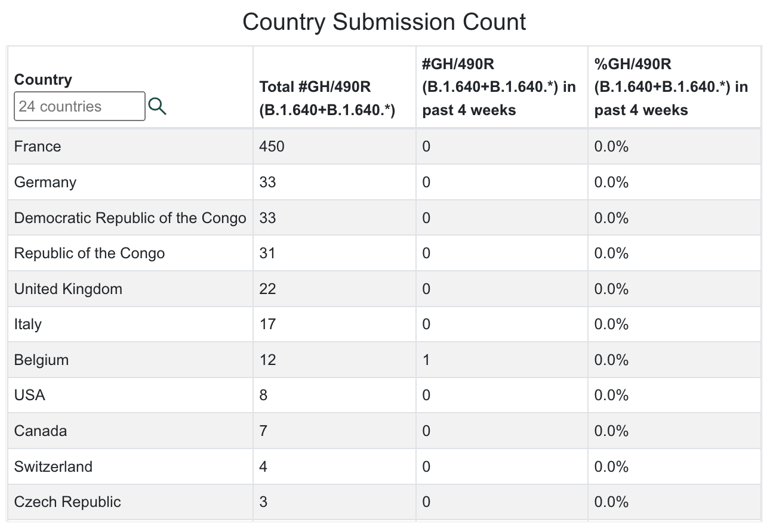This screenshot has width=770, height=532.
Task: Select the Czech Republic row
Action: coord(67,502)
